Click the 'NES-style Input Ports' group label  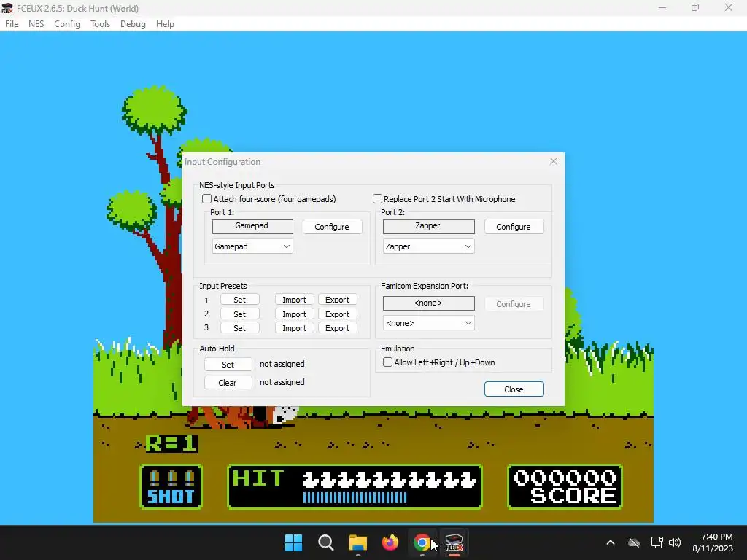237,185
